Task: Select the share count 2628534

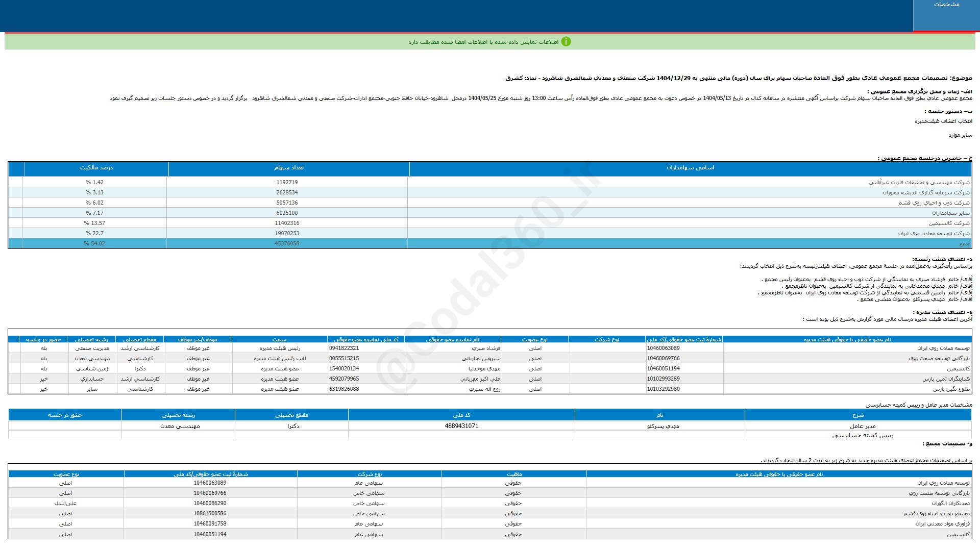Action: tap(287, 192)
